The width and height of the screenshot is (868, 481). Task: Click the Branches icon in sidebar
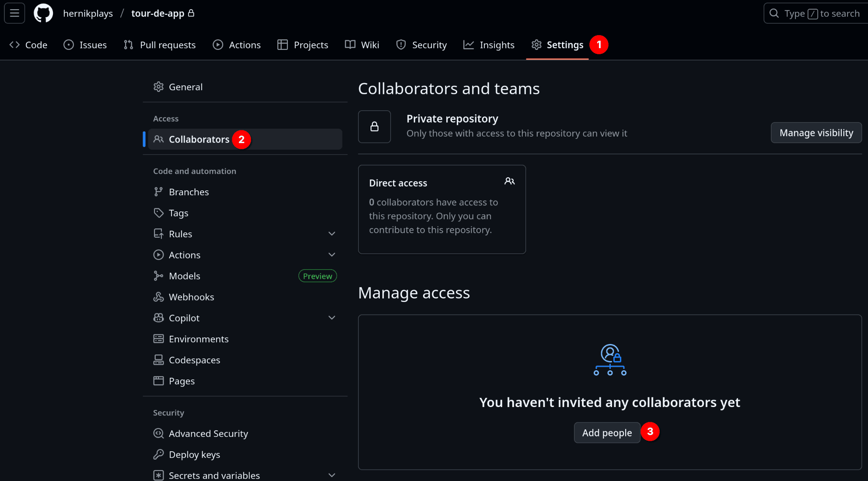[158, 192]
